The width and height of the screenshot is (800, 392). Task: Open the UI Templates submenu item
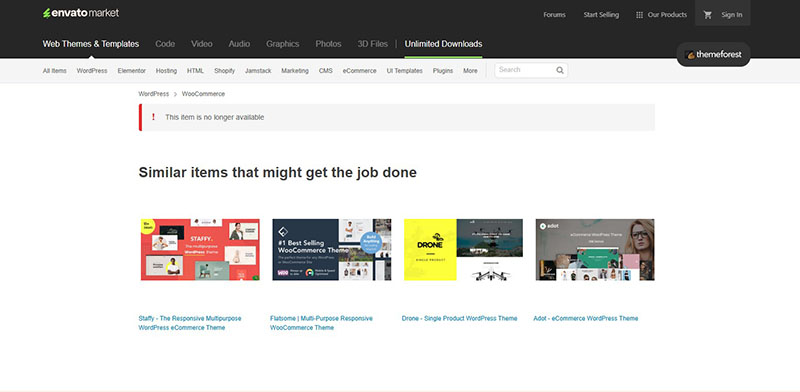pyautogui.click(x=405, y=71)
